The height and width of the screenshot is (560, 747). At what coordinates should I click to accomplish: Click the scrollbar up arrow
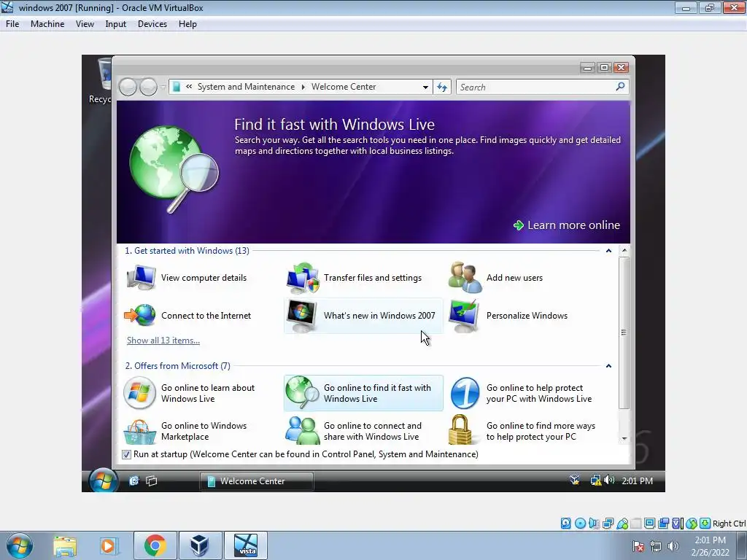pyautogui.click(x=624, y=250)
